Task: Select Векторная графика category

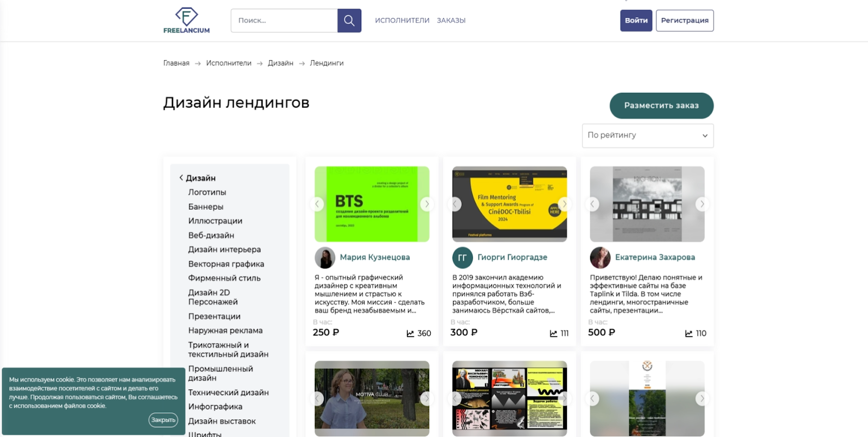Action: [226, 265]
